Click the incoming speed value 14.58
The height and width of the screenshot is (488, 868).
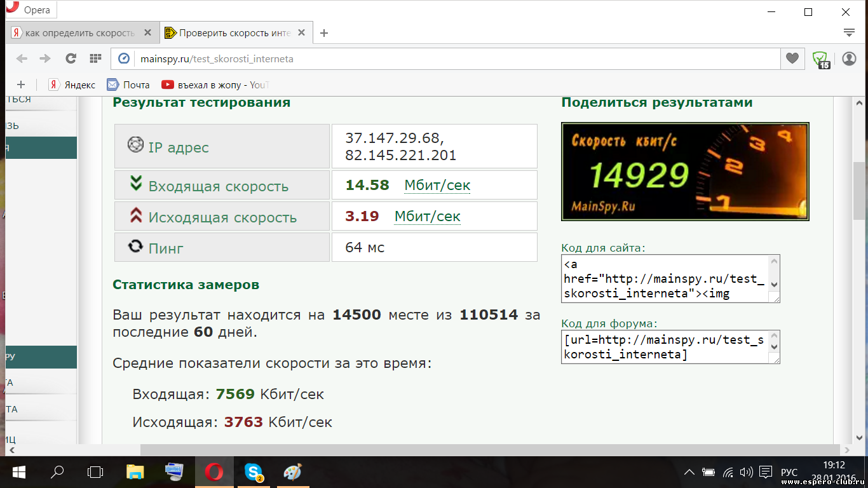(x=367, y=185)
